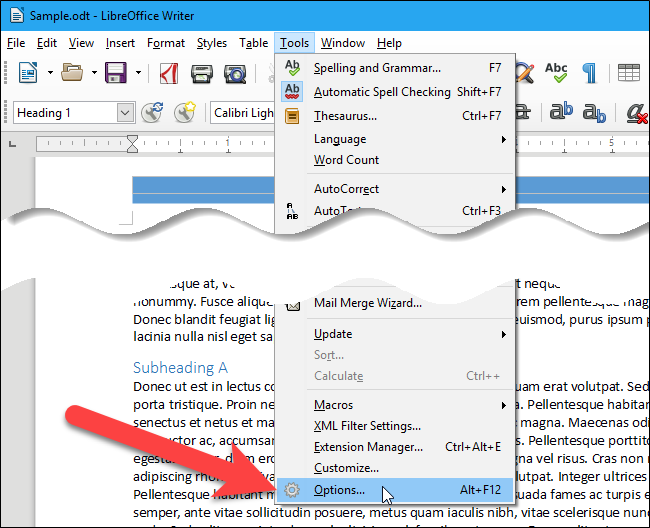The image size is (650, 528).
Task: Click the ruler tab stop type button
Action: point(12,144)
